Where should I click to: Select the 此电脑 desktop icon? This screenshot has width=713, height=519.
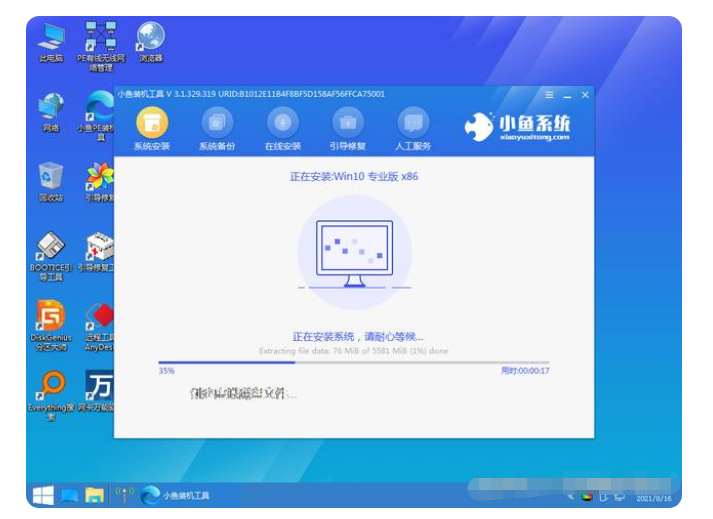coord(51,42)
